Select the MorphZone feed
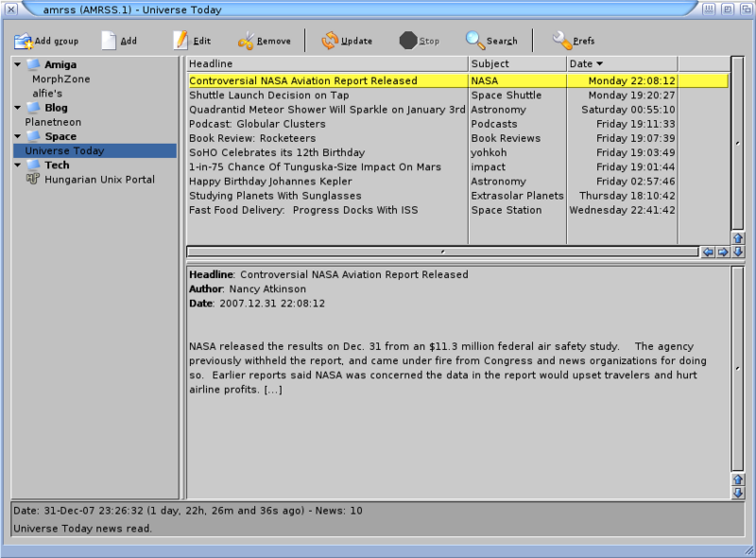Viewport: 756px width, 558px height. (61, 79)
